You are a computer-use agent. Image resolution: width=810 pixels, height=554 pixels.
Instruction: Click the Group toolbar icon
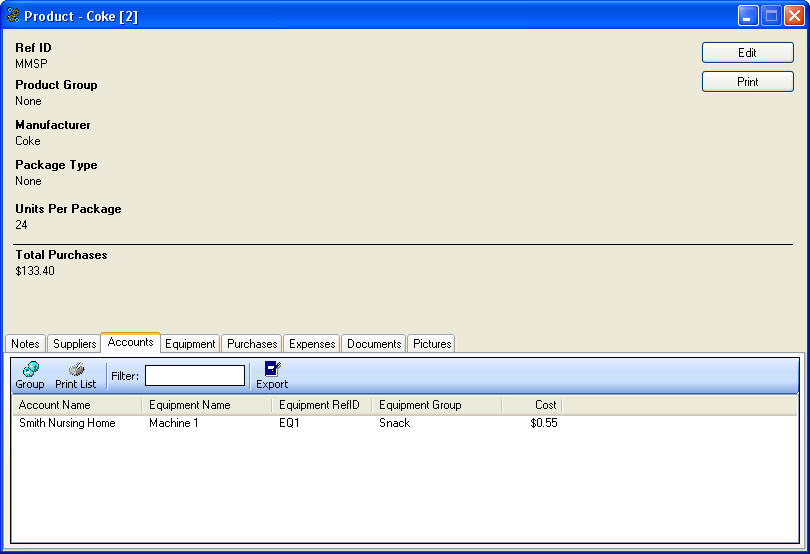30,369
